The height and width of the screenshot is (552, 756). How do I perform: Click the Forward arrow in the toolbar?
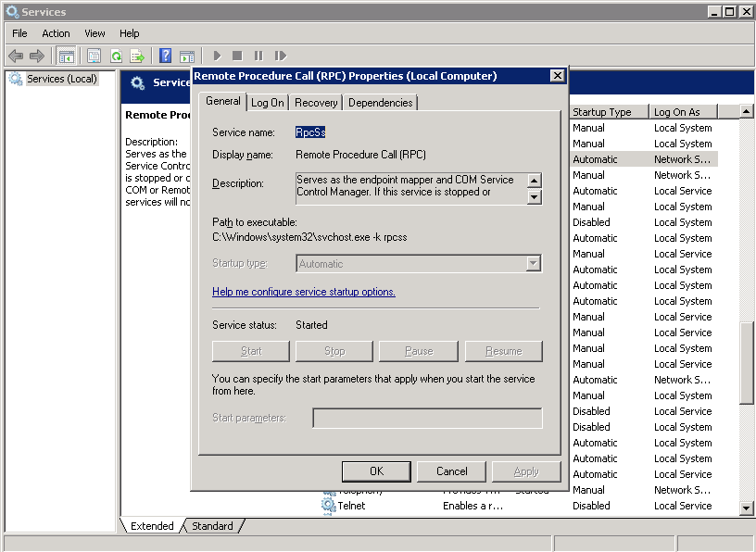pyautogui.click(x=37, y=56)
